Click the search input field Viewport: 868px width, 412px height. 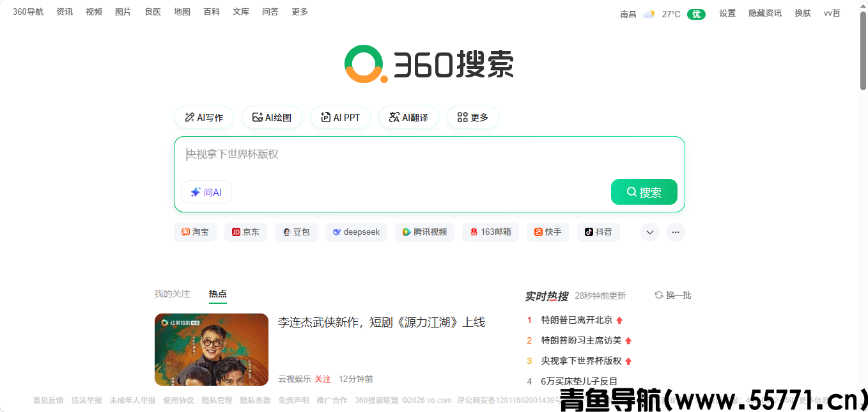click(429, 155)
